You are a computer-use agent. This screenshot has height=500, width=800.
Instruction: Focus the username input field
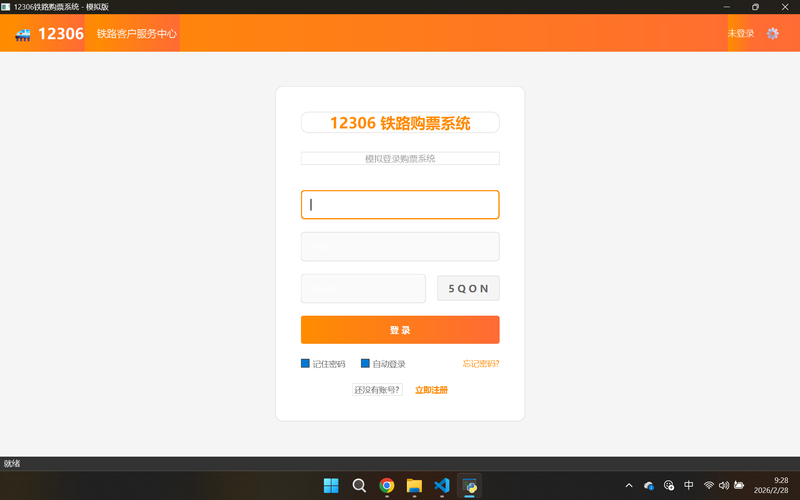pos(400,205)
